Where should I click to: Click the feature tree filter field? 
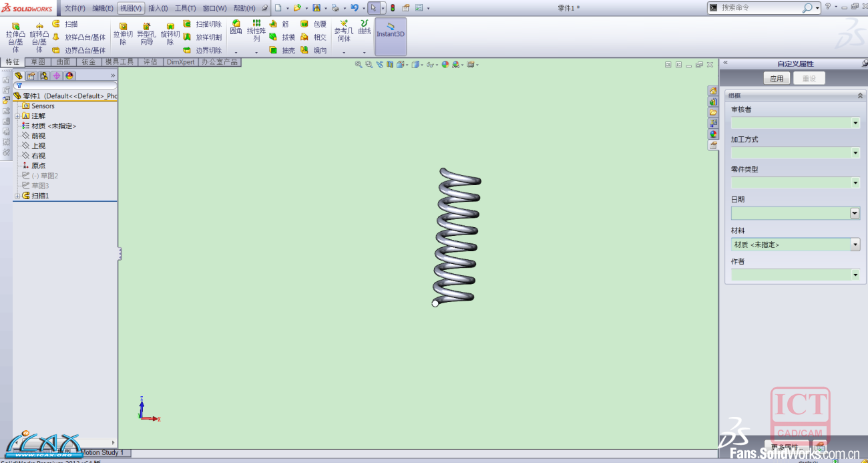(65, 86)
